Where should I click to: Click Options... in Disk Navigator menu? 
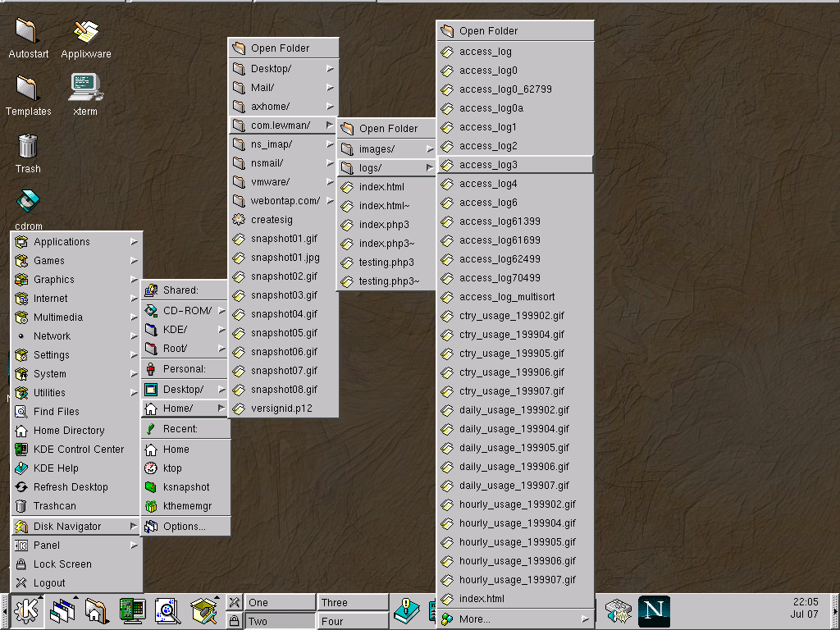click(x=185, y=527)
